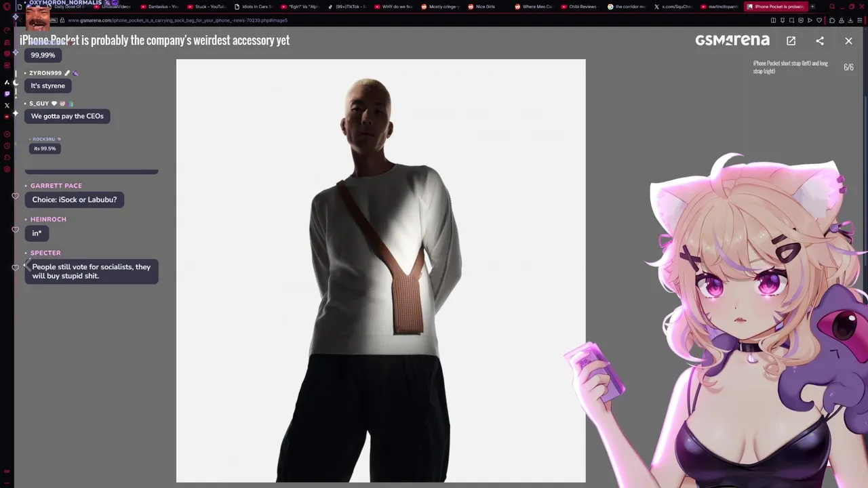Click the short strap image caption
The width and height of the screenshot is (868, 488).
click(x=791, y=67)
